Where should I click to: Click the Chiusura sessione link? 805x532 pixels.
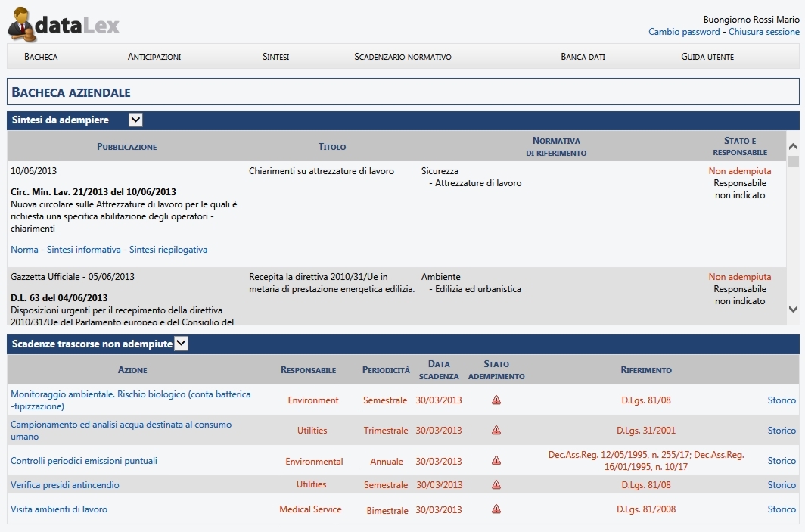click(764, 32)
